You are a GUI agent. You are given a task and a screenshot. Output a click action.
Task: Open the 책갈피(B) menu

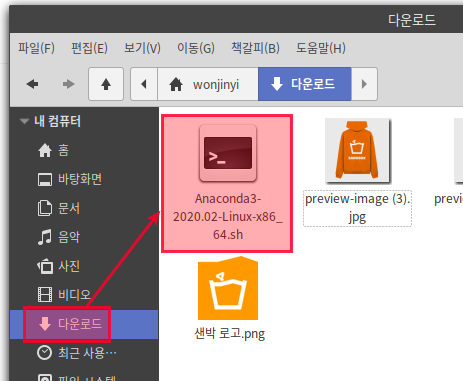tap(255, 48)
